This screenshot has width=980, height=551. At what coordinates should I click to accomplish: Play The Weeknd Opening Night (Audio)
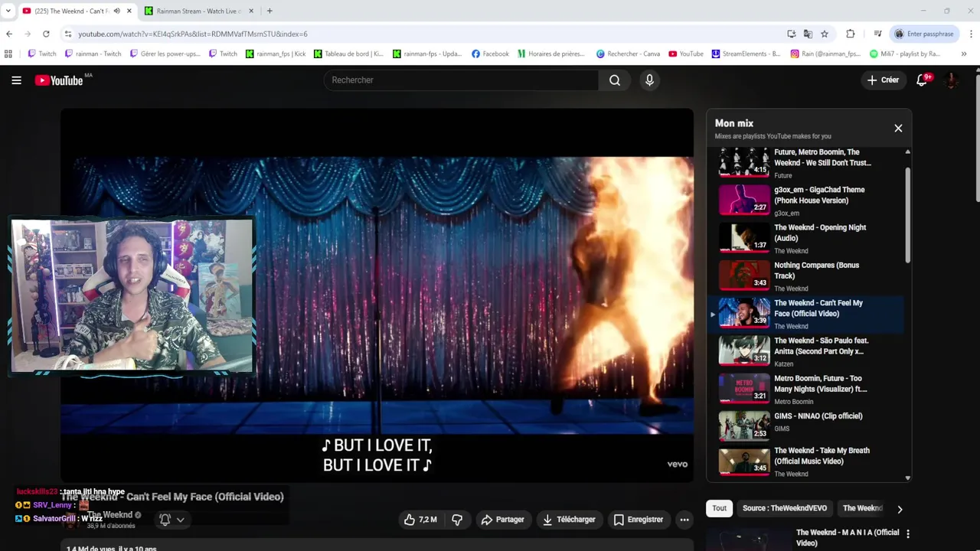tap(807, 238)
